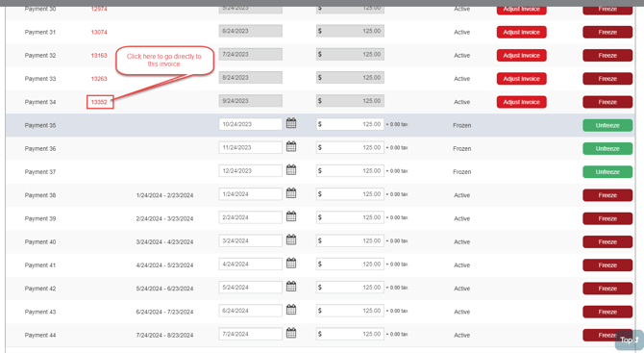The image size is (644, 353).
Task: Select period text 7/24/2024 - 8/23/2024
Action: 164,336
